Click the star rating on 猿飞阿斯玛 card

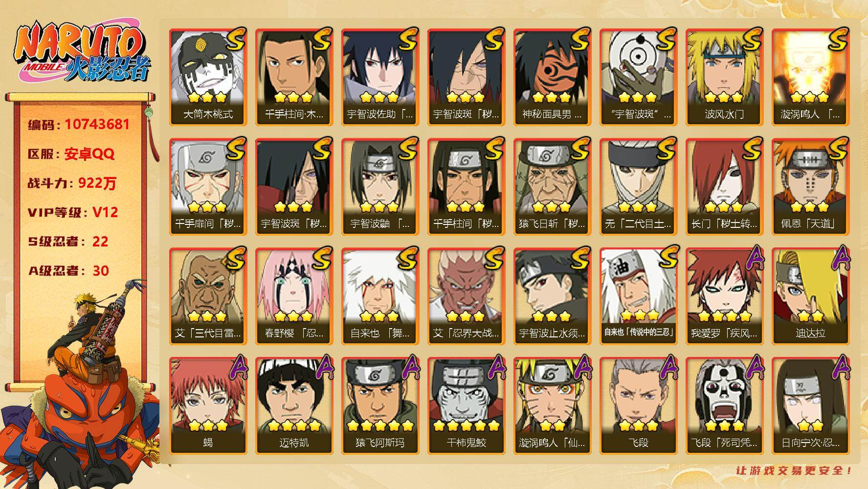click(x=380, y=426)
